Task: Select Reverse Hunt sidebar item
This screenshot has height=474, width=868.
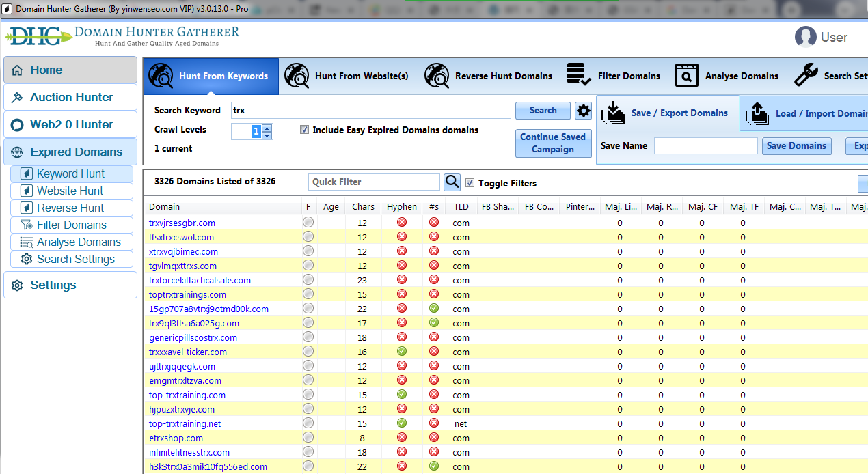Action: [x=72, y=208]
